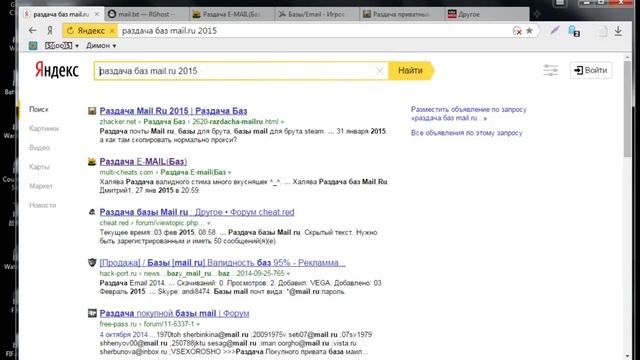The width and height of the screenshot is (640, 360).
Task: Select Картинки in left sidebar
Action: coord(44,129)
